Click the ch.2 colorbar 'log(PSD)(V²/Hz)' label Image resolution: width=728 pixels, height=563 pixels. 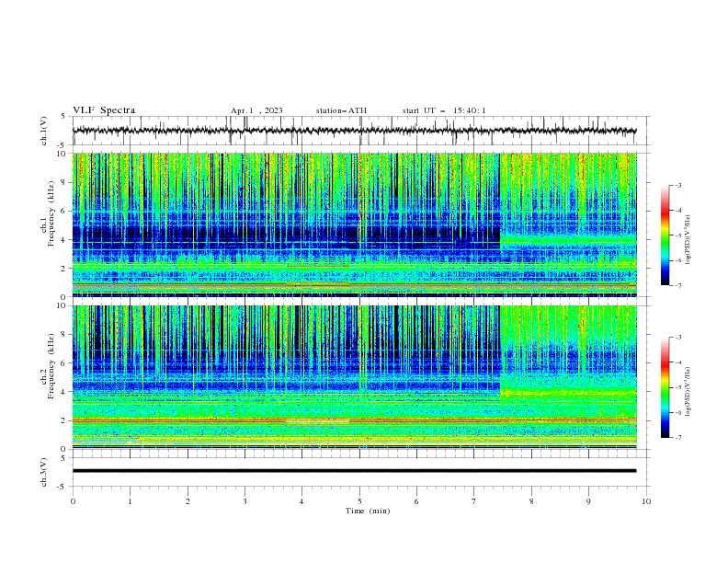pos(688,391)
